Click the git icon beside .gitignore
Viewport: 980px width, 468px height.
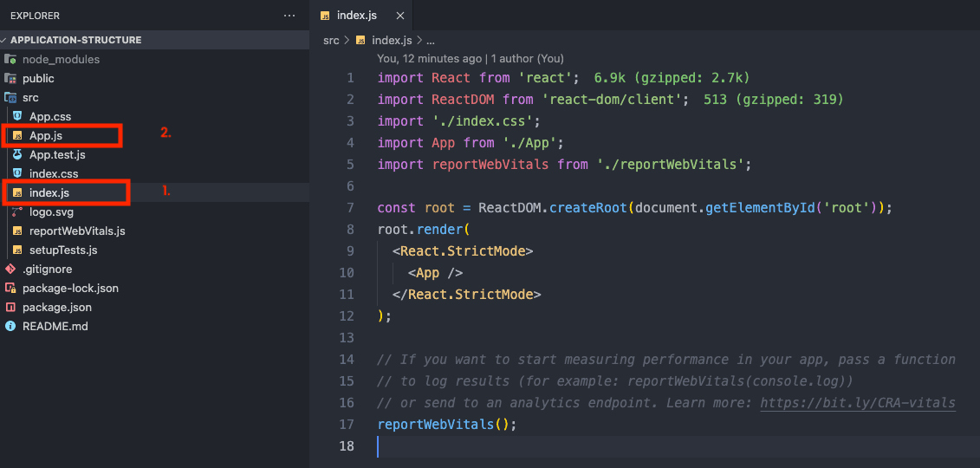coord(10,270)
